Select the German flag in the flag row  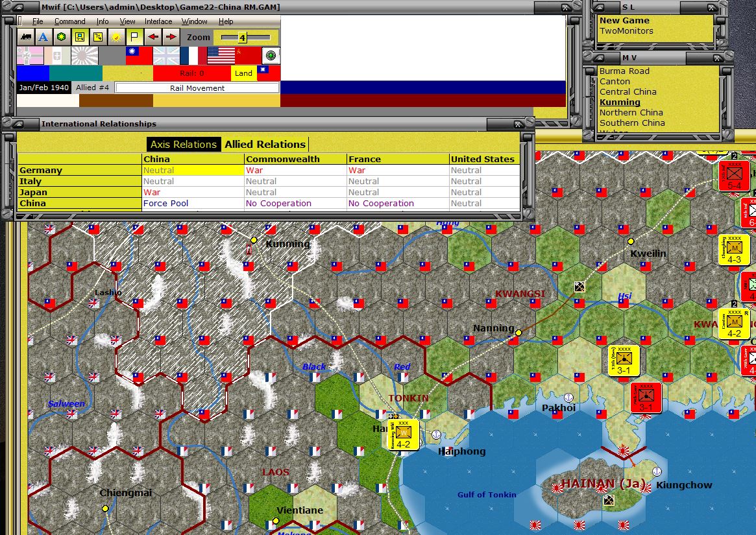[x=30, y=56]
